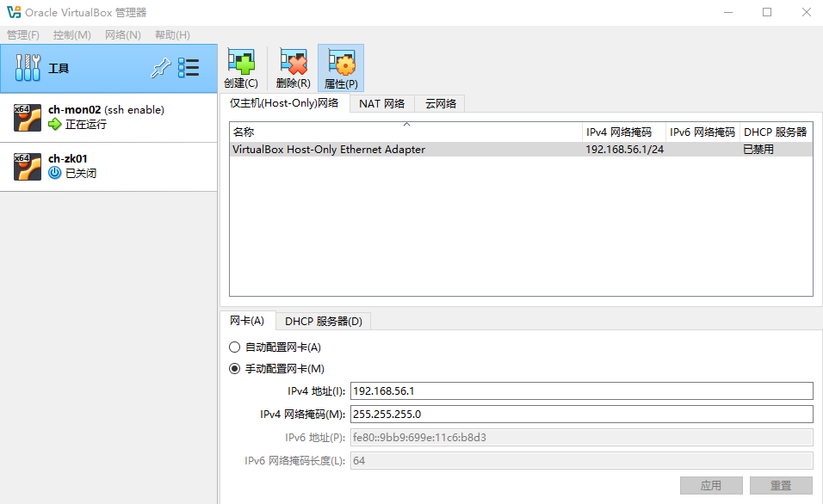
Task: Switch to the Host-Only 网络 tab
Action: pos(284,103)
